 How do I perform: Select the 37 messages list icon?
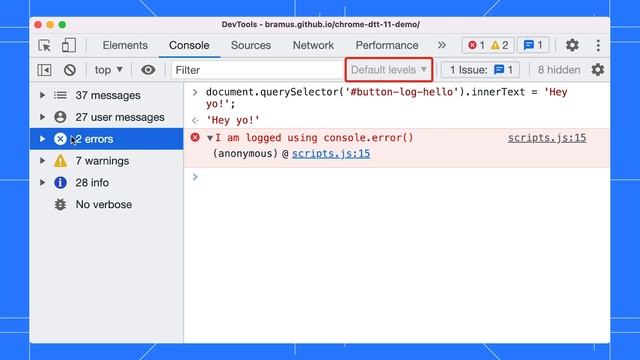click(x=60, y=95)
